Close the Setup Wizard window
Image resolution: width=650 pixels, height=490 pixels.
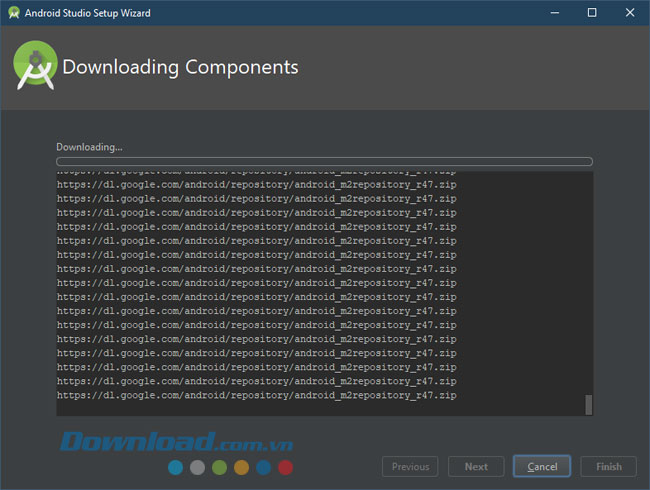(x=630, y=13)
